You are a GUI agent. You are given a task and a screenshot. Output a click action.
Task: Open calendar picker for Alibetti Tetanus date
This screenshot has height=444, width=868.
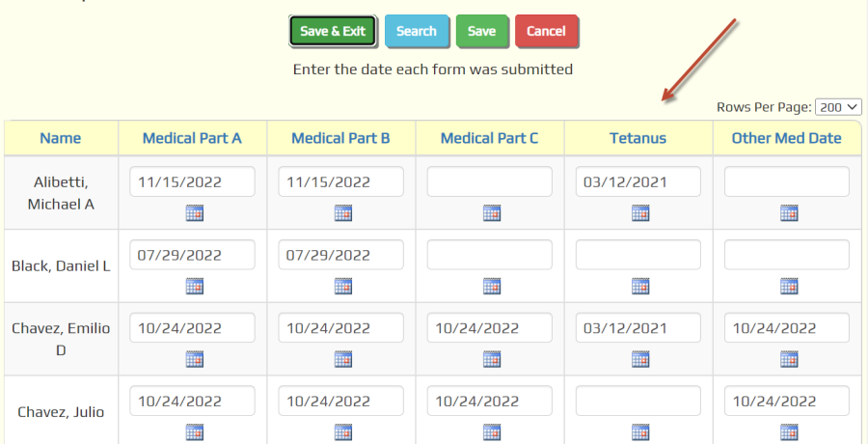click(640, 213)
